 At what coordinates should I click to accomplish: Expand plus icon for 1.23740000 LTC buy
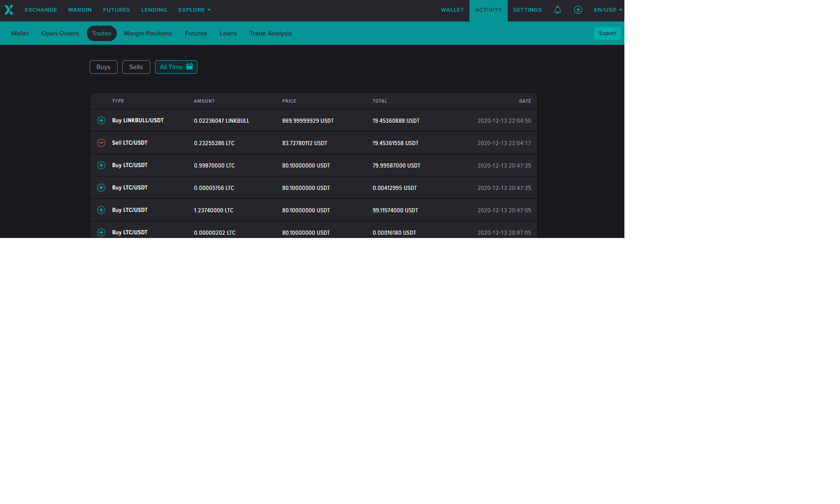click(101, 210)
